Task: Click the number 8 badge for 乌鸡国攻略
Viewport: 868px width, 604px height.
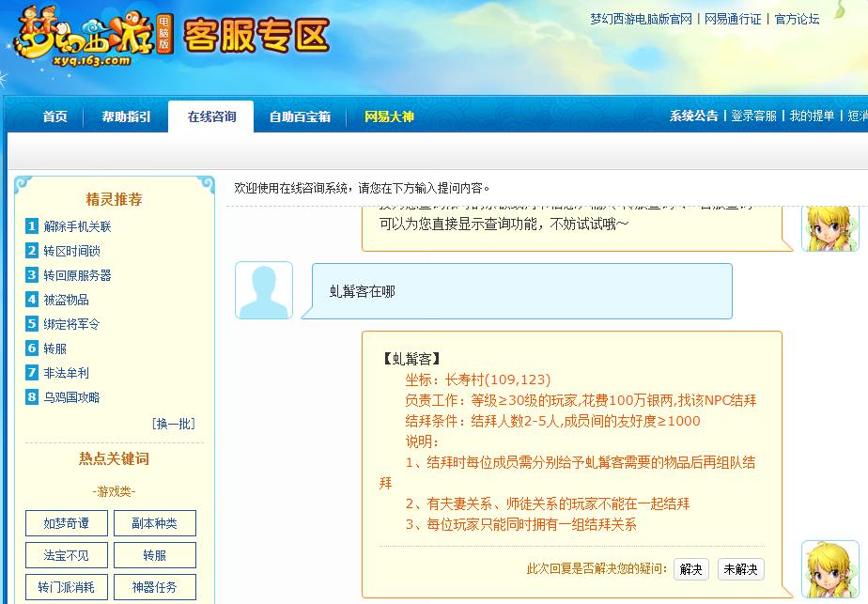Action: click(x=32, y=396)
